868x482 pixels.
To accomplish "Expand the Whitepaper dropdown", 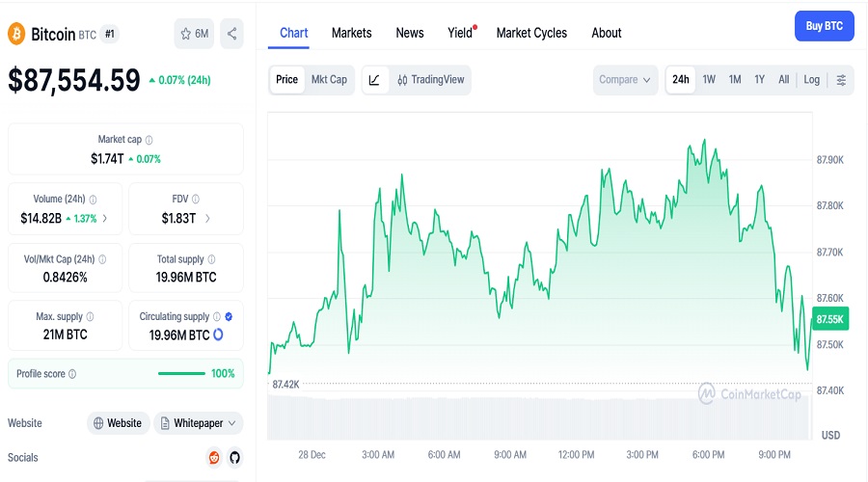I will coord(198,423).
